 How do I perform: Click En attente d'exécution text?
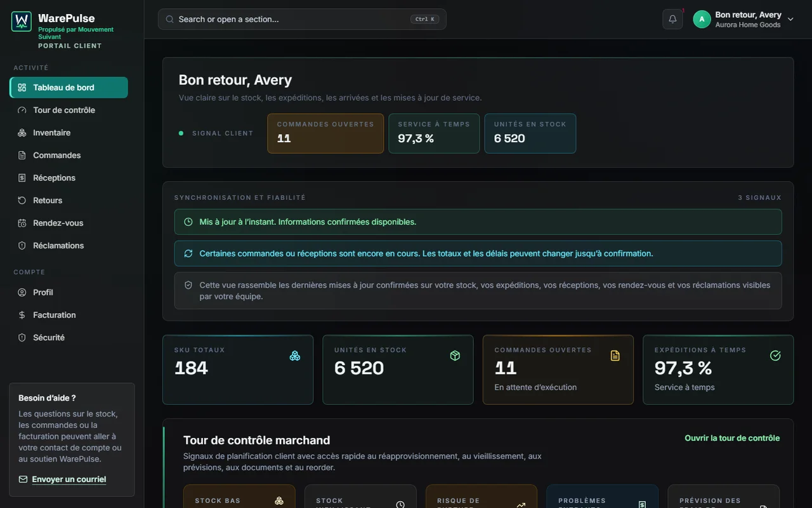(535, 387)
